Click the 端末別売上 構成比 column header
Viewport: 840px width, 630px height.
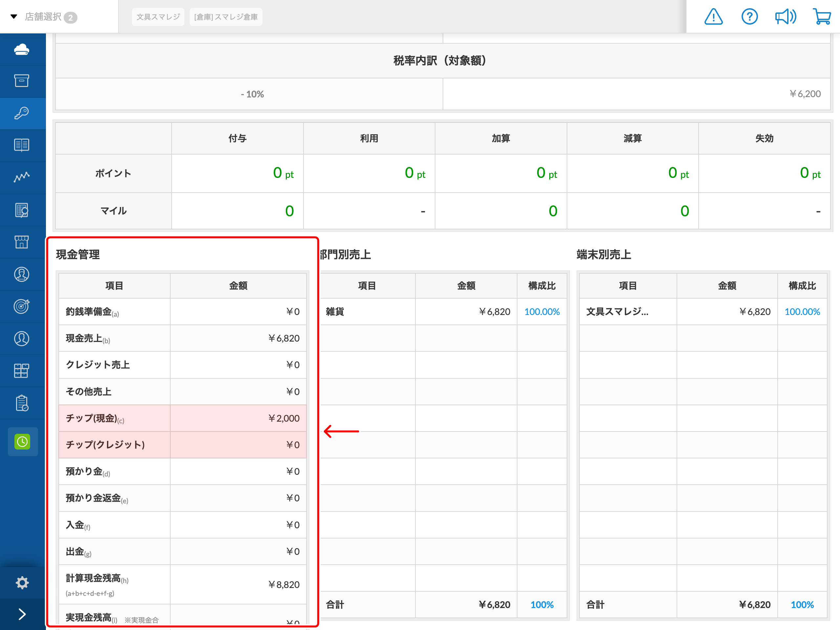pos(802,285)
